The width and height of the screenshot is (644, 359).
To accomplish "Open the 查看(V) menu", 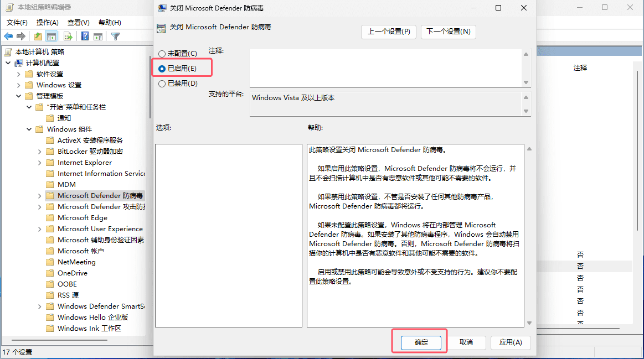I will [x=79, y=23].
